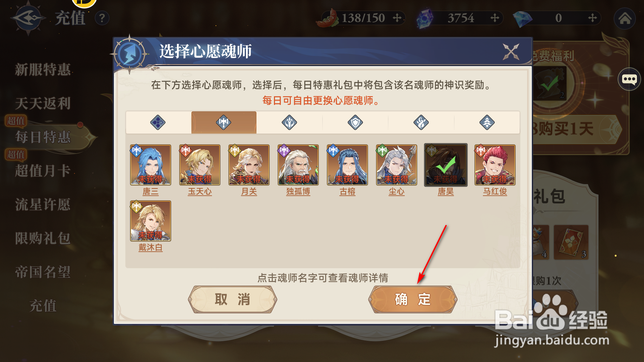Click the back arrow compass icon
644x362 pixels.
[28, 18]
